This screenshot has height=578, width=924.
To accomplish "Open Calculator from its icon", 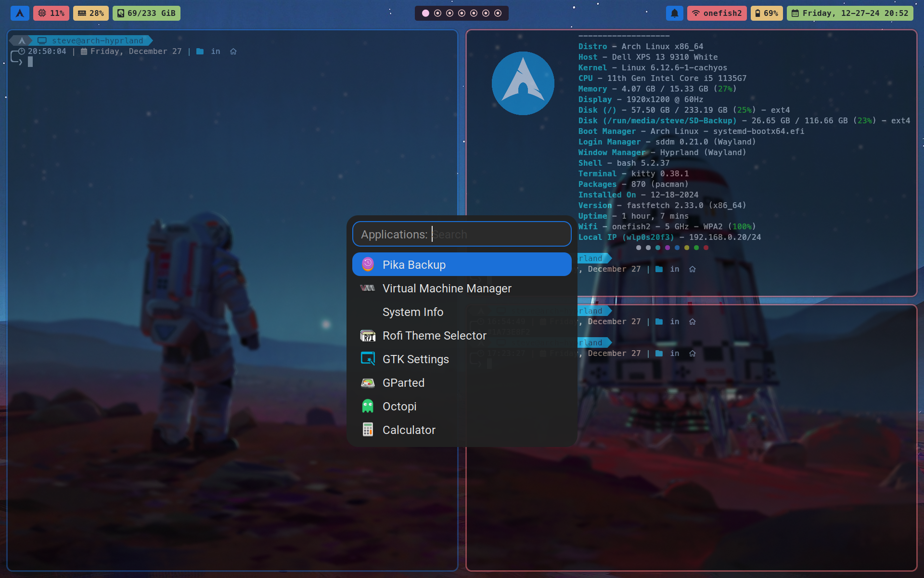I will pos(368,430).
